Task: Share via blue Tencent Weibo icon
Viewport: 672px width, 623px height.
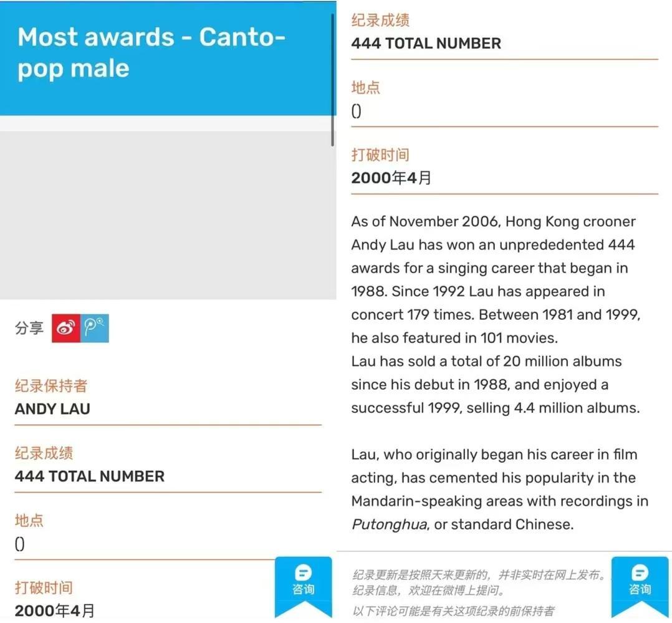Action: coord(95,328)
